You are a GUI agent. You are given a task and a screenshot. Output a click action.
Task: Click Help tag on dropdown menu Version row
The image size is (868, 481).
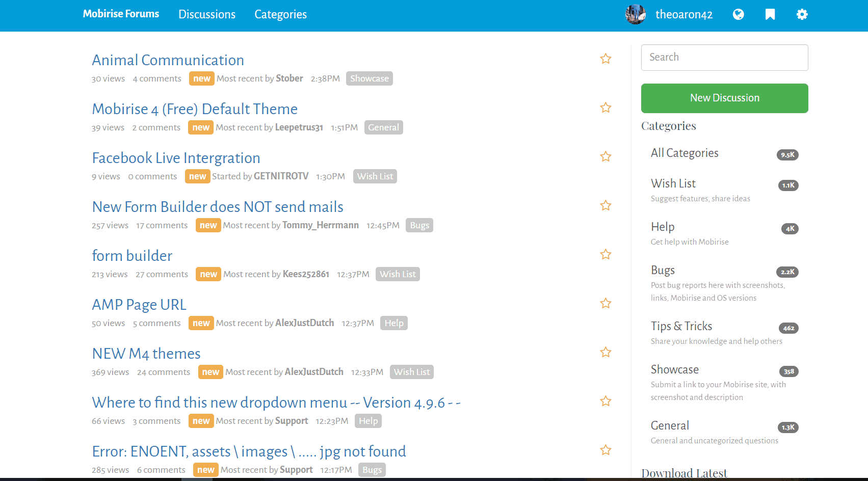[x=368, y=421]
